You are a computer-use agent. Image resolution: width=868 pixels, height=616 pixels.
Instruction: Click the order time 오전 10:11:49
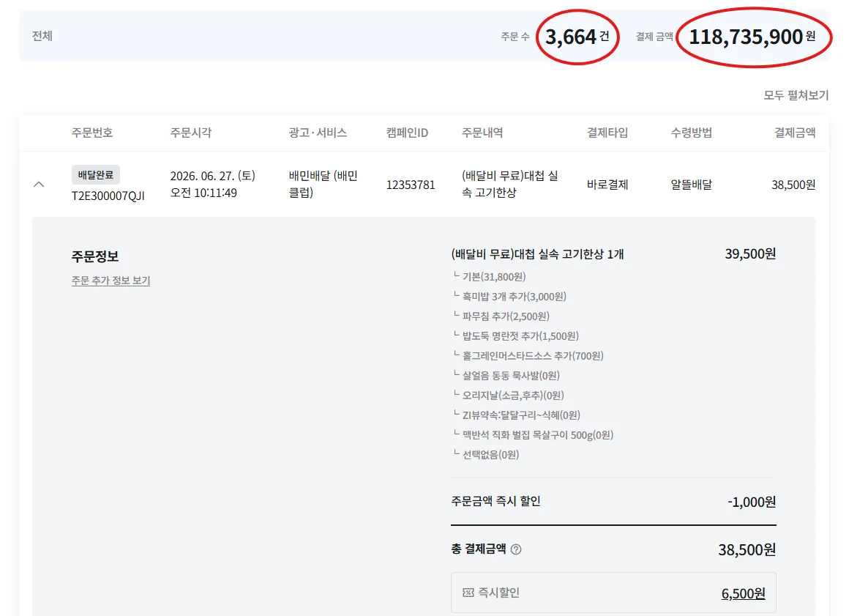pos(203,193)
